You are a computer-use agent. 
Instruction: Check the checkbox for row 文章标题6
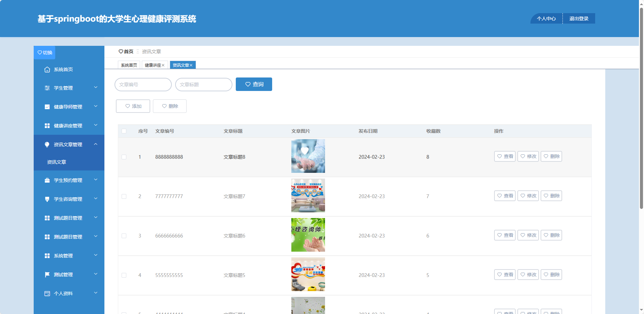pos(124,236)
